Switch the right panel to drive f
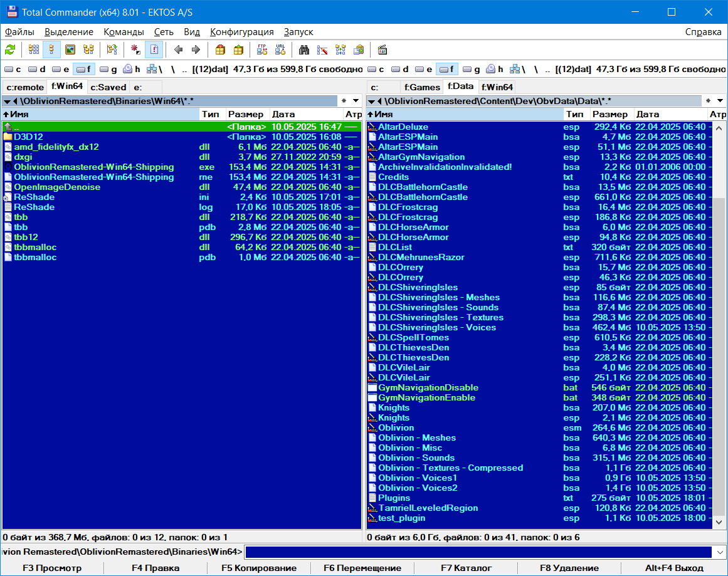 click(x=447, y=69)
